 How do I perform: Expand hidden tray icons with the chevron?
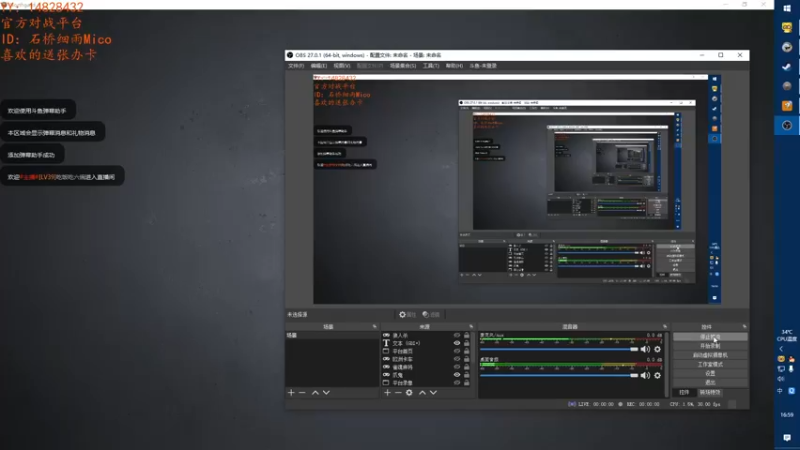[x=781, y=349]
